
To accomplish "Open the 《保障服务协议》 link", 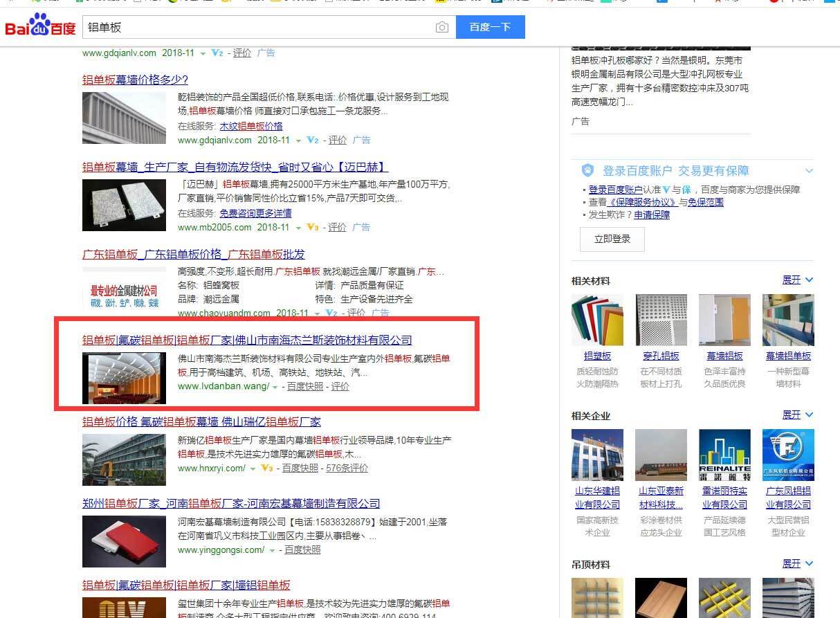I will tap(642, 202).
